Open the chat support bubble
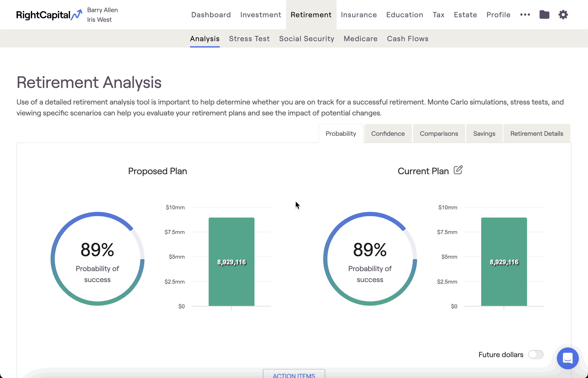 (x=567, y=358)
